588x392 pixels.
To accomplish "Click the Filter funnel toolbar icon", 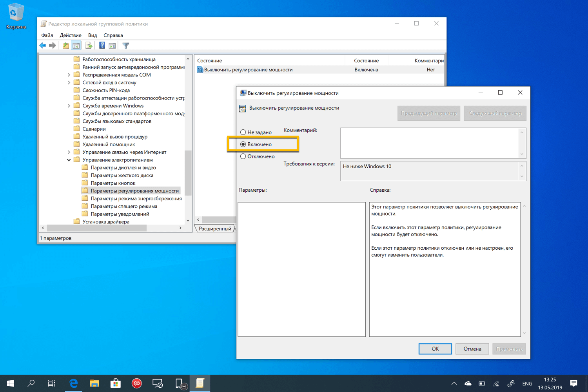I will (126, 45).
